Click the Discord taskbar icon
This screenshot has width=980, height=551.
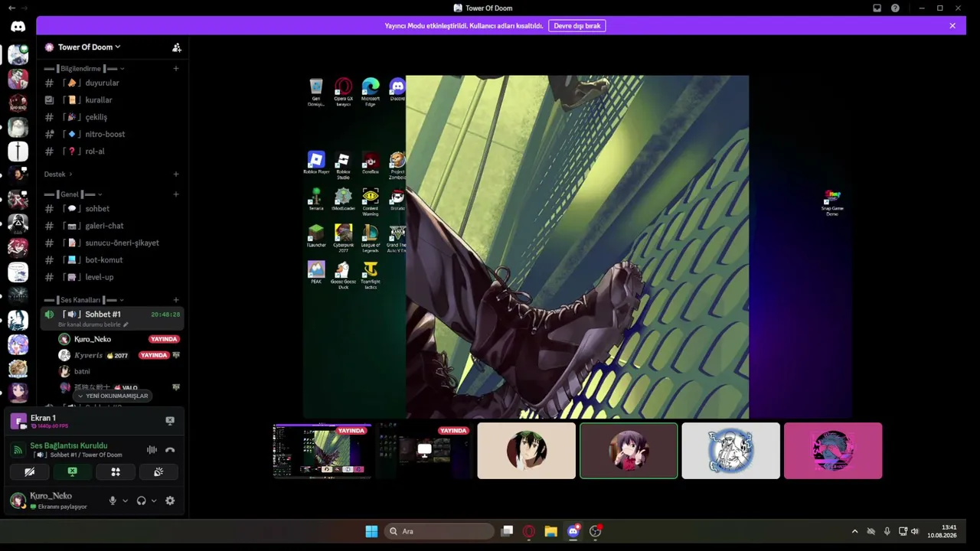pos(573,531)
